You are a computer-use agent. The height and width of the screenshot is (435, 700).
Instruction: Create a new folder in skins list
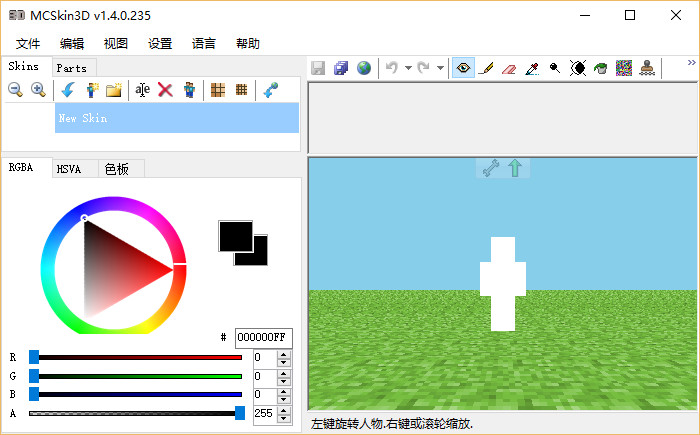114,90
